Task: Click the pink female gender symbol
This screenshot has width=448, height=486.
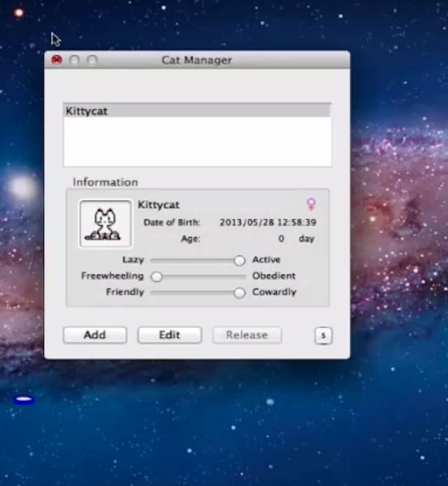Action: (311, 204)
